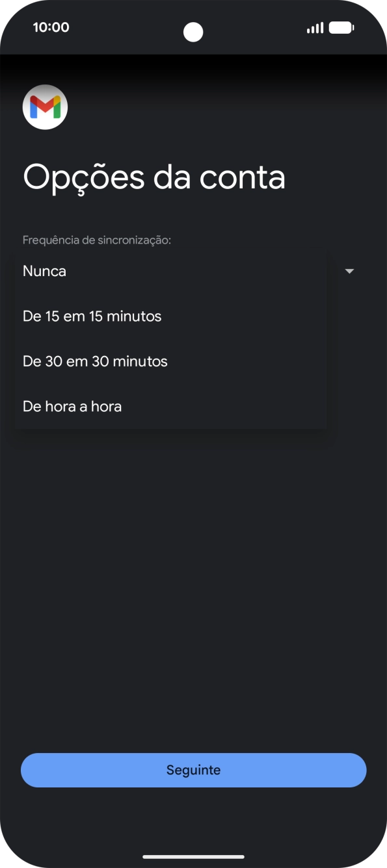Click the 'Opções da conta' title
Screen dimensions: 387x868
pos(155,176)
